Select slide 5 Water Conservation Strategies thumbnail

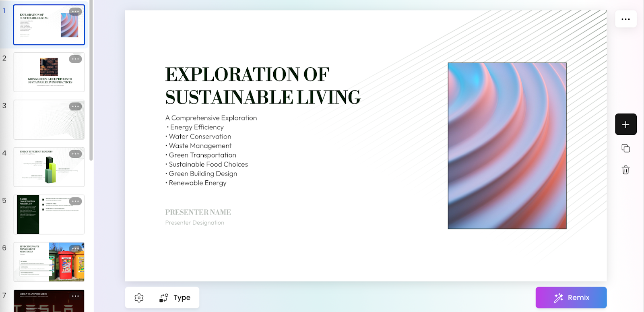[x=49, y=215]
